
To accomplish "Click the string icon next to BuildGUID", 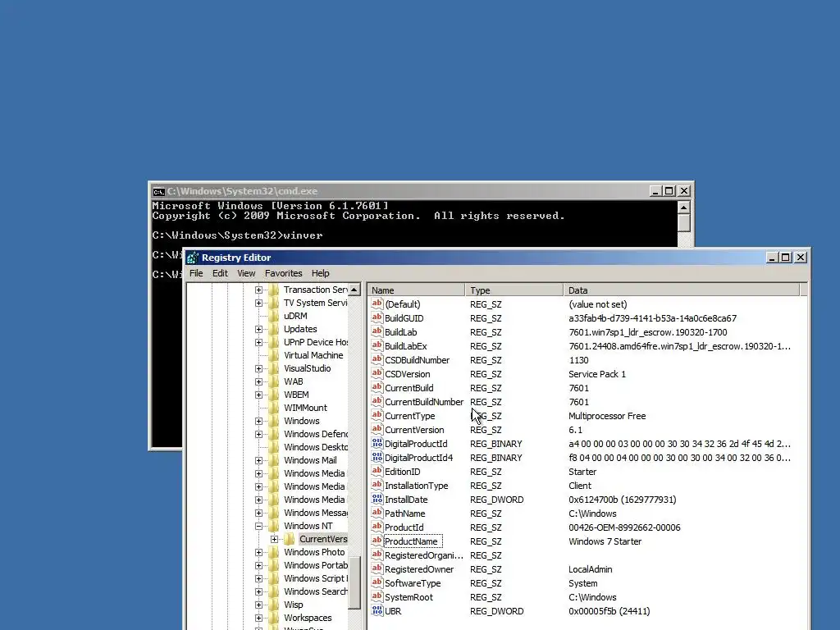I will coord(377,317).
